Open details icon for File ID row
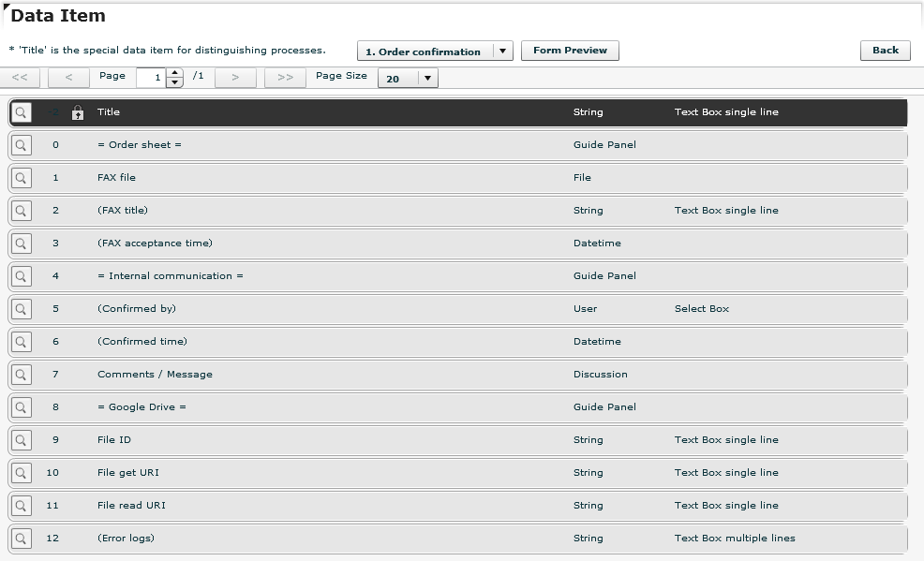The width and height of the screenshot is (924, 561). point(22,440)
